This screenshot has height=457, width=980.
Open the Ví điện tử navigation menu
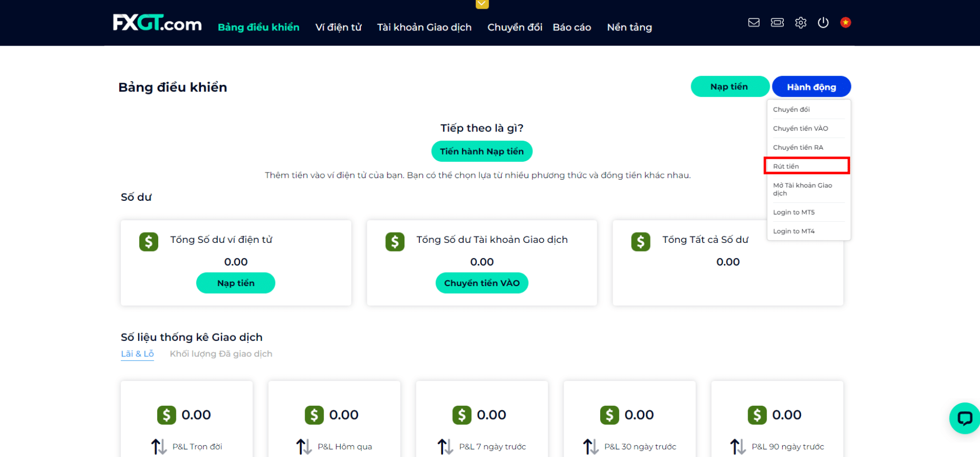338,27
